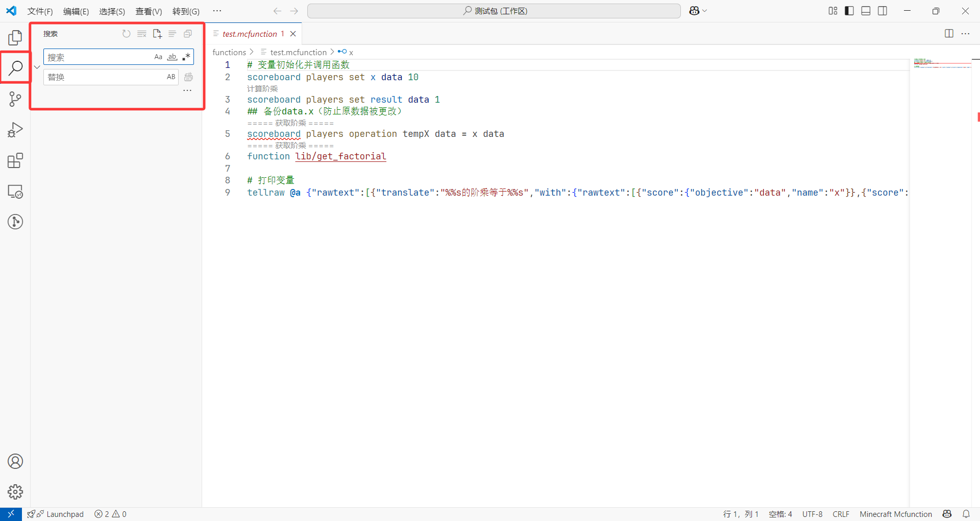Open the 查看(V) menu
Screen dimensions: 980x521
tap(149, 11)
